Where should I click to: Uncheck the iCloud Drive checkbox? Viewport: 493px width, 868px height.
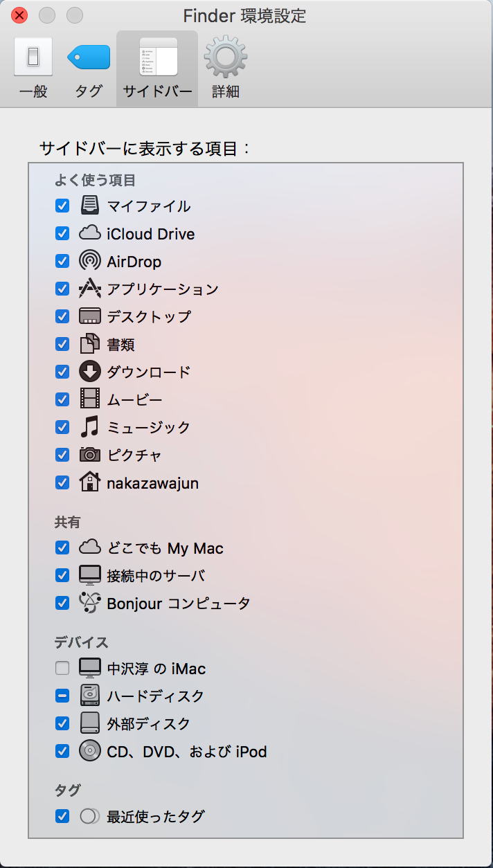click(x=62, y=233)
